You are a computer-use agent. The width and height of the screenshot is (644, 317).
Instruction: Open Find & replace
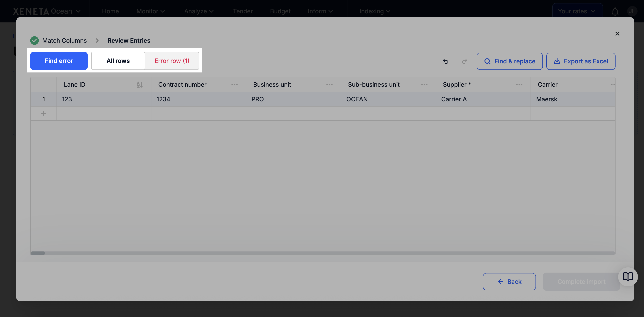point(509,61)
